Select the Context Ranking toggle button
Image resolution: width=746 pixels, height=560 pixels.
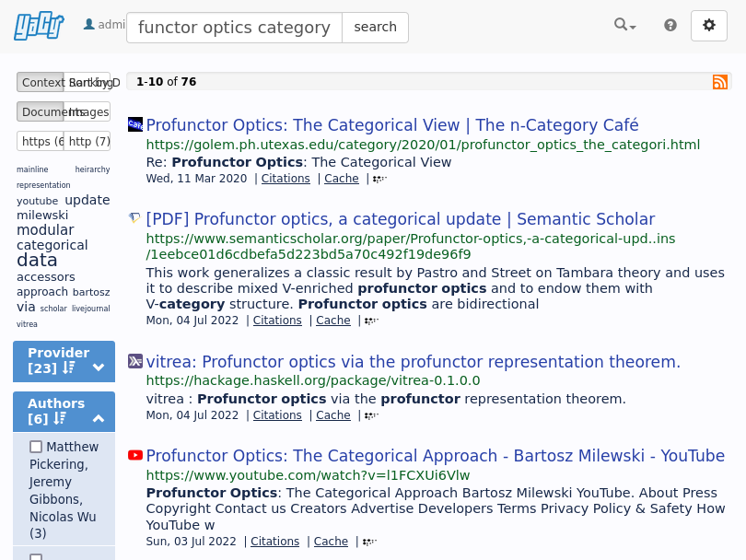tap(41, 82)
